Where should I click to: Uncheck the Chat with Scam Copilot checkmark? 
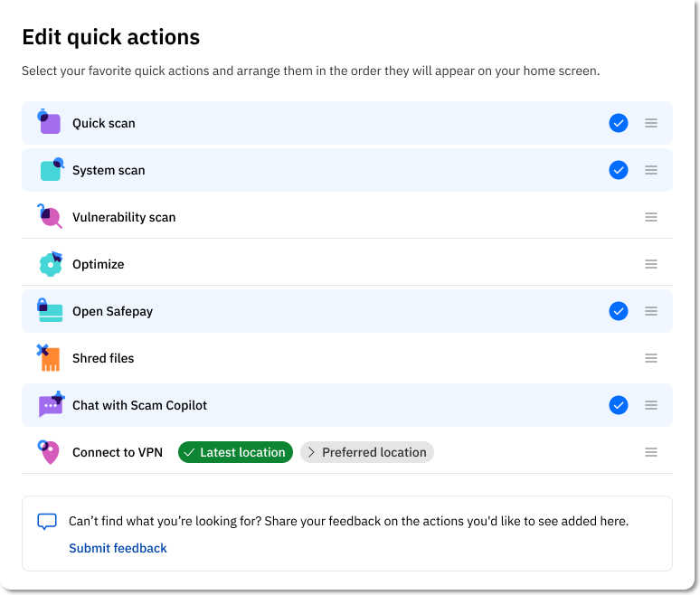(x=619, y=405)
